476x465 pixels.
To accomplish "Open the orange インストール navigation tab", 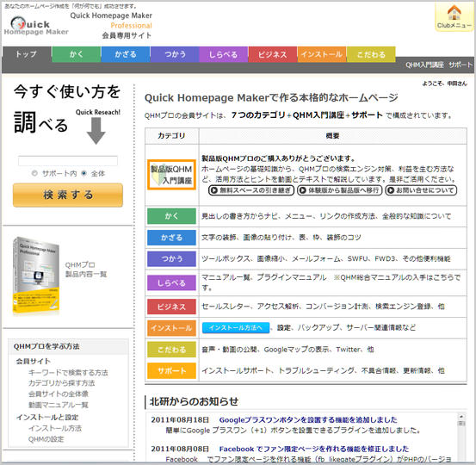I will [x=321, y=54].
